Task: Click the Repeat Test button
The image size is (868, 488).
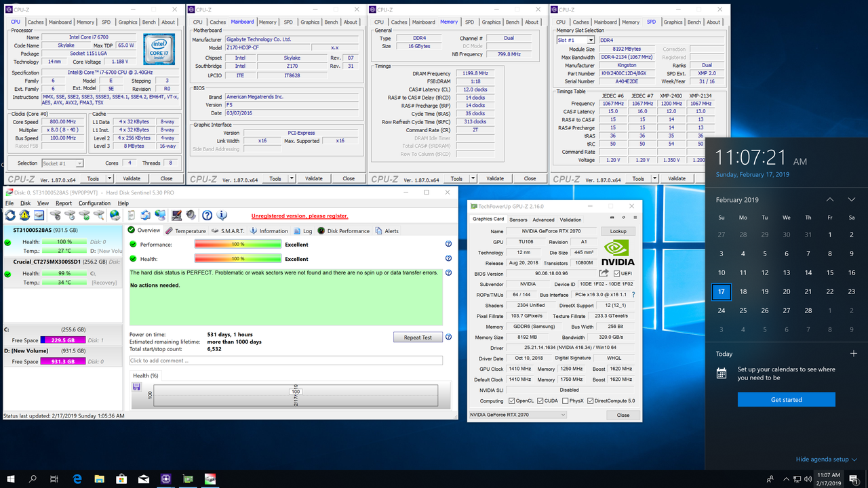Action: (x=418, y=337)
